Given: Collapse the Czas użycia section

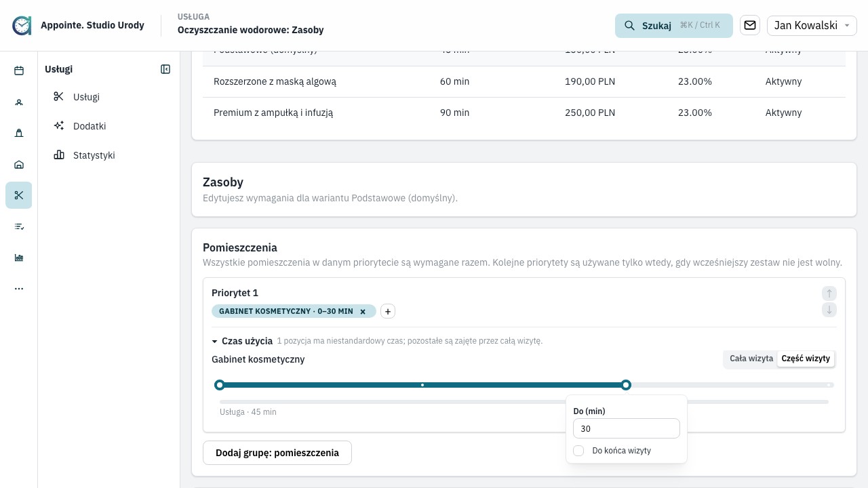Looking at the screenshot, I should [242, 341].
